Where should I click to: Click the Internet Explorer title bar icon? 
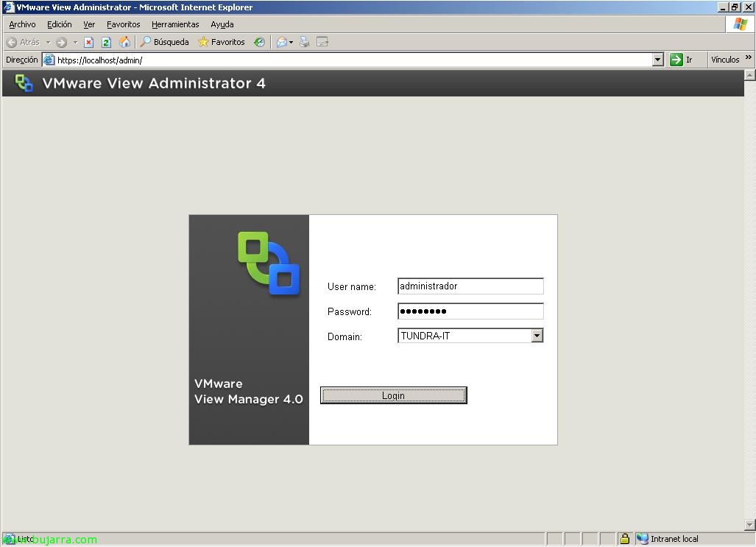click(9, 7)
